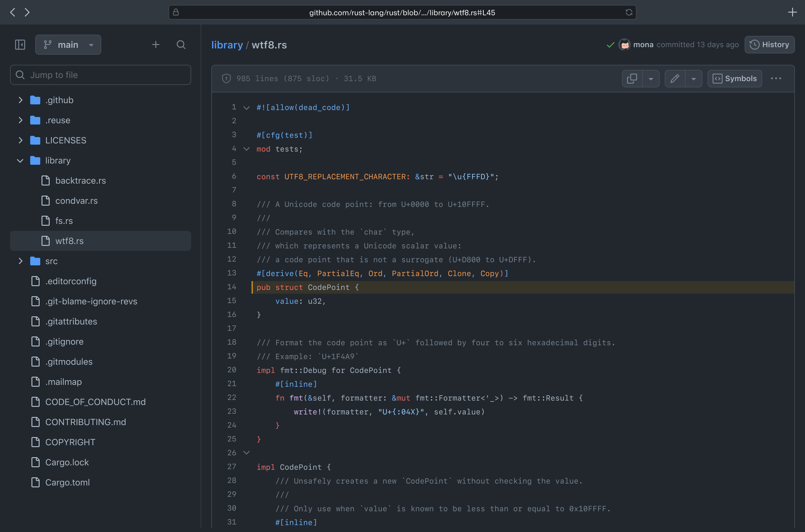
Task: Open backtrace.rs in file tree
Action: 80,180
